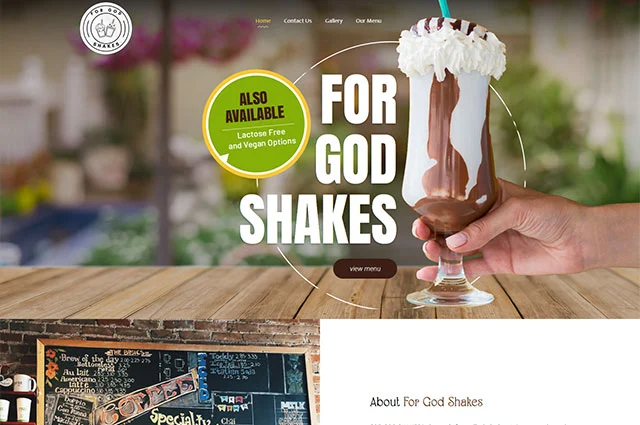This screenshot has width=640, height=425.
Task: Go to the Contact Us page
Action: pyautogui.click(x=298, y=21)
